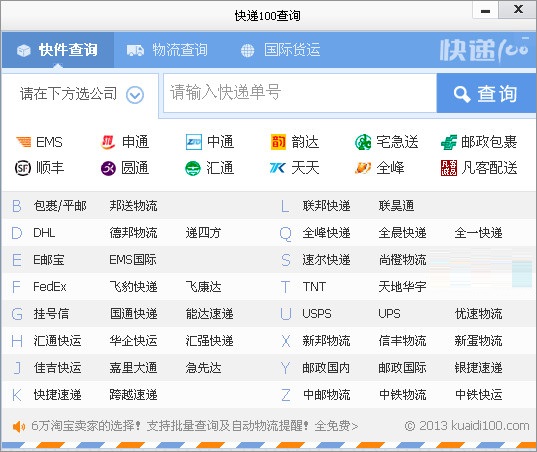
Task: Click the 查询 search button
Action: (486, 93)
